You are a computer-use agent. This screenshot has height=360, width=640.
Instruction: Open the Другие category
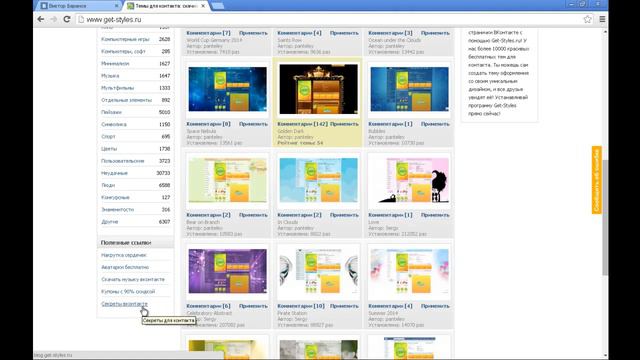[x=110, y=222]
